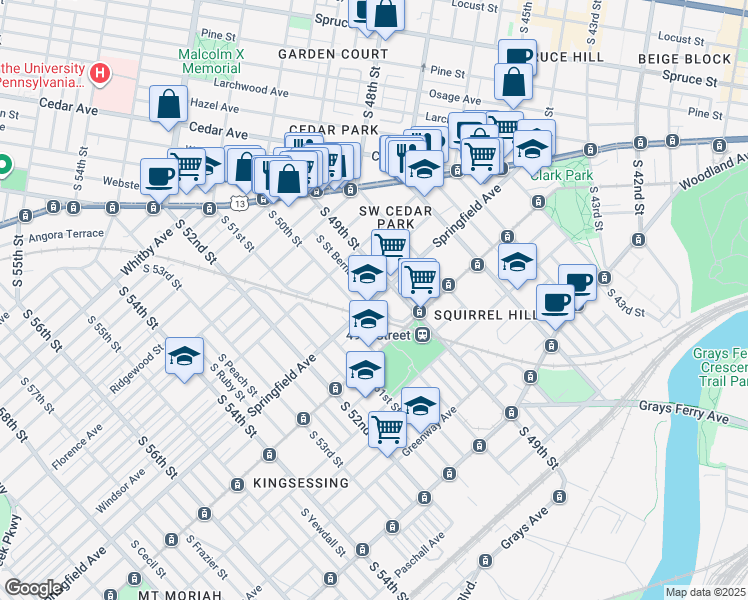The height and width of the screenshot is (600, 748).
Task: Click the SQUIRREL HILL neighborhood label
Action: pos(486,315)
